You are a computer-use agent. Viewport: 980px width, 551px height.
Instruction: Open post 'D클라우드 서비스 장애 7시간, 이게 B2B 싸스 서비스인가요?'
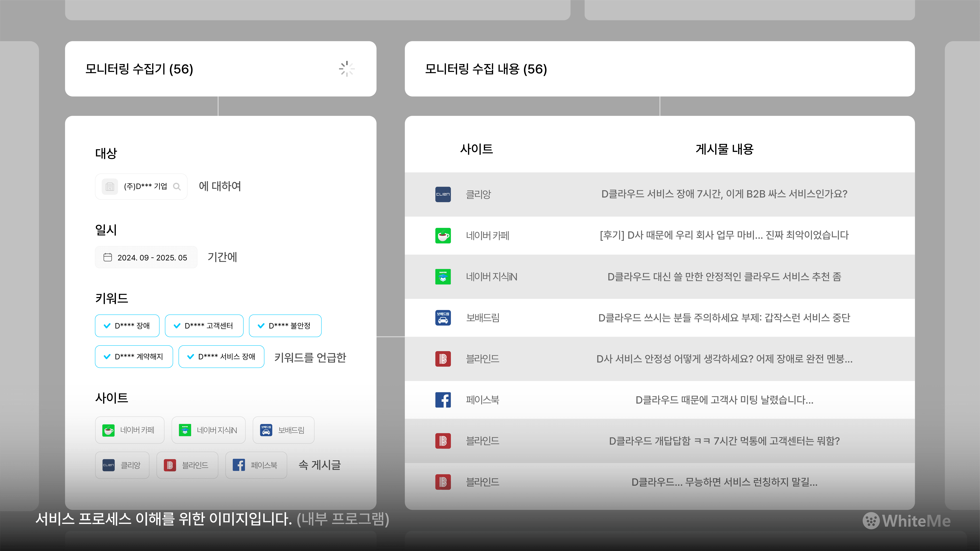(724, 194)
